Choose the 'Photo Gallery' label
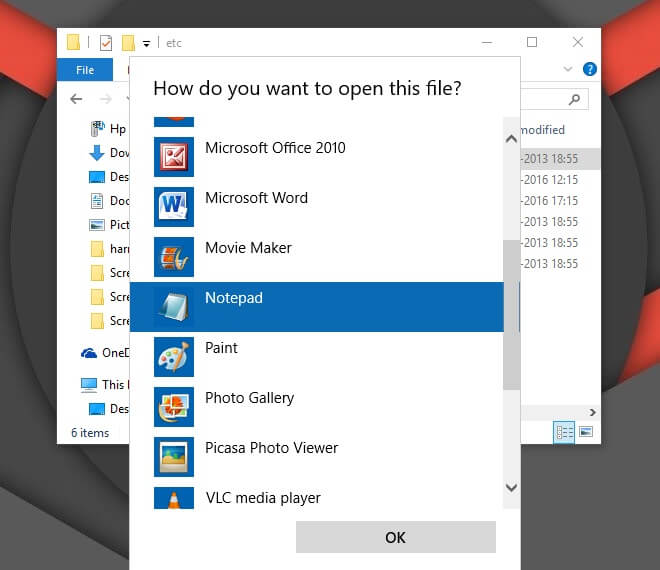This screenshot has width=660, height=570. 250,398
